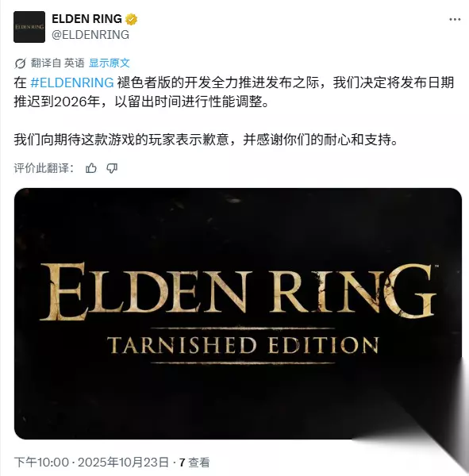This screenshot has height=476, width=469.
Task: Click the apology paragraph thanking players
Action: [x=206, y=140]
